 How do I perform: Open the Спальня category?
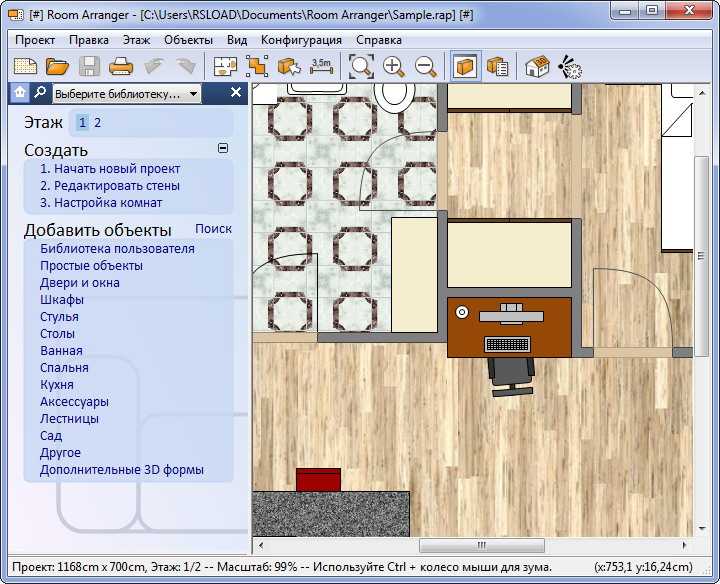(x=64, y=368)
